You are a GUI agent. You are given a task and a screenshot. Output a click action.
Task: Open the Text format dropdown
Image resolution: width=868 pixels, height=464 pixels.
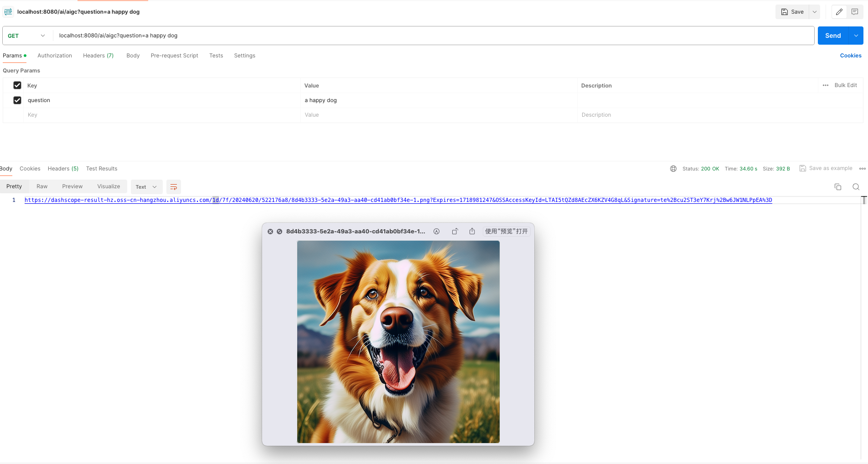146,187
